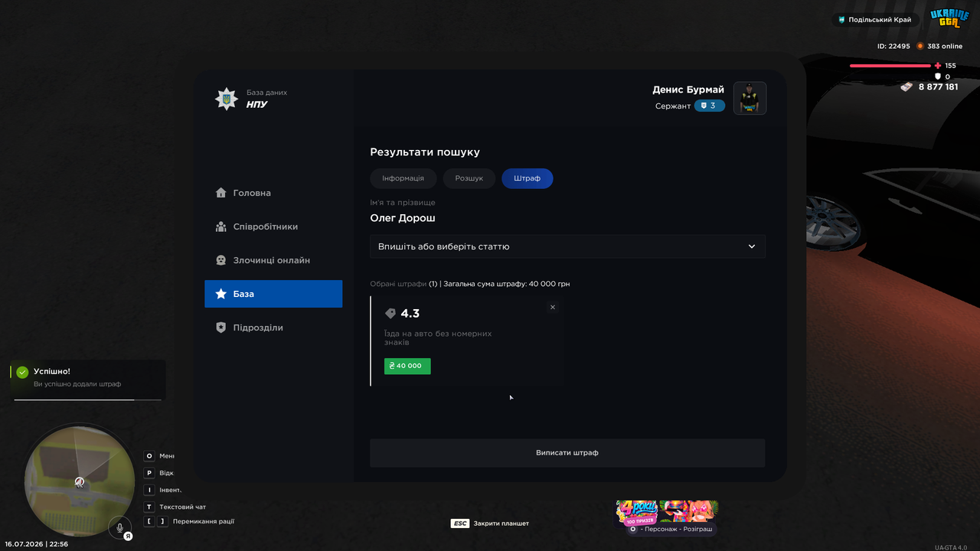980x551 pixels.
Task: Click the green checkmark success notification icon
Action: coord(22,372)
